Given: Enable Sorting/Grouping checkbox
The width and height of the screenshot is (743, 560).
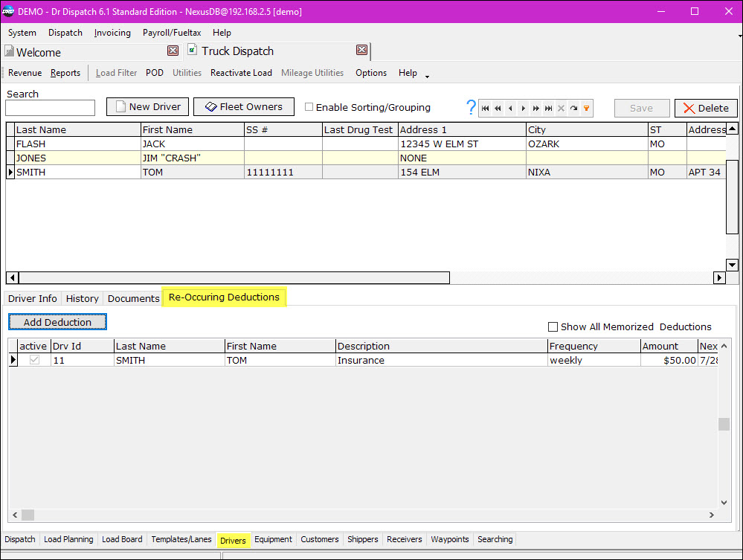Looking at the screenshot, I should (x=309, y=107).
